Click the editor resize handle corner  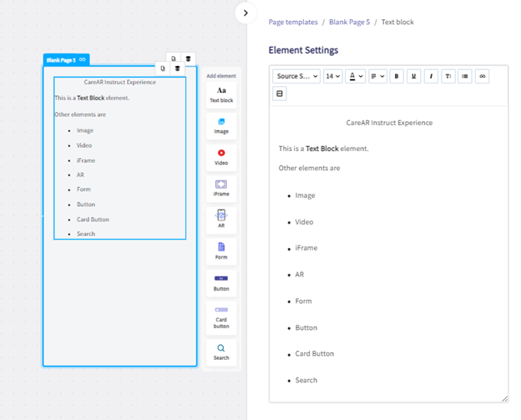pyautogui.click(x=504, y=399)
